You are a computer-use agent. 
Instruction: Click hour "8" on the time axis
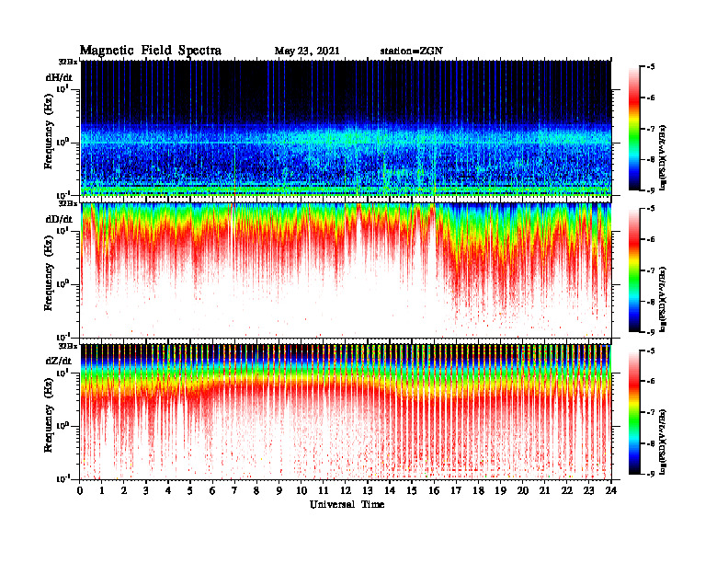(256, 491)
